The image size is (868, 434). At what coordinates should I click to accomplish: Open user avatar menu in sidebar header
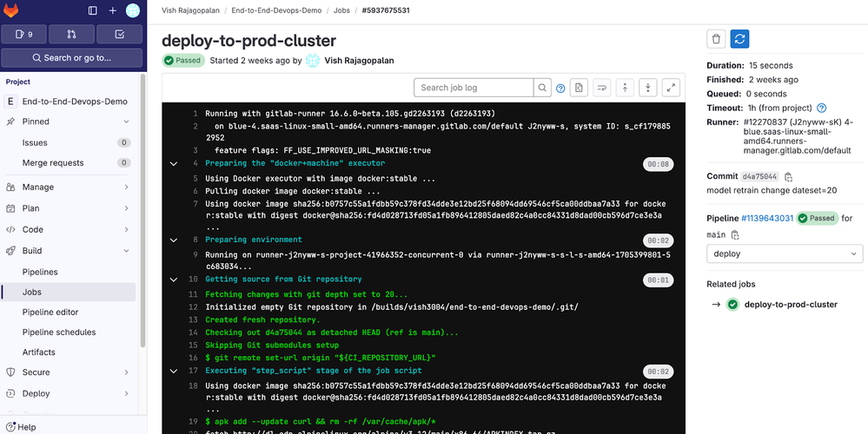pos(133,10)
